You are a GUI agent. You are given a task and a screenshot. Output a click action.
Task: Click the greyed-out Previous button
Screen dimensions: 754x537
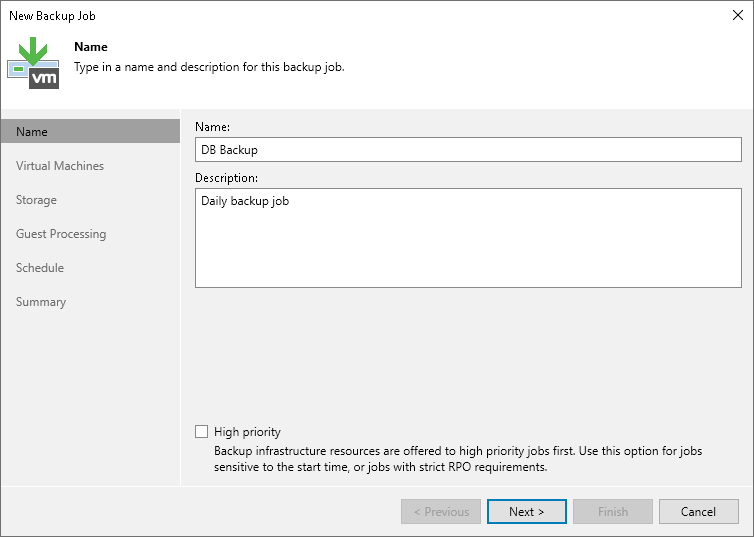coord(441,512)
